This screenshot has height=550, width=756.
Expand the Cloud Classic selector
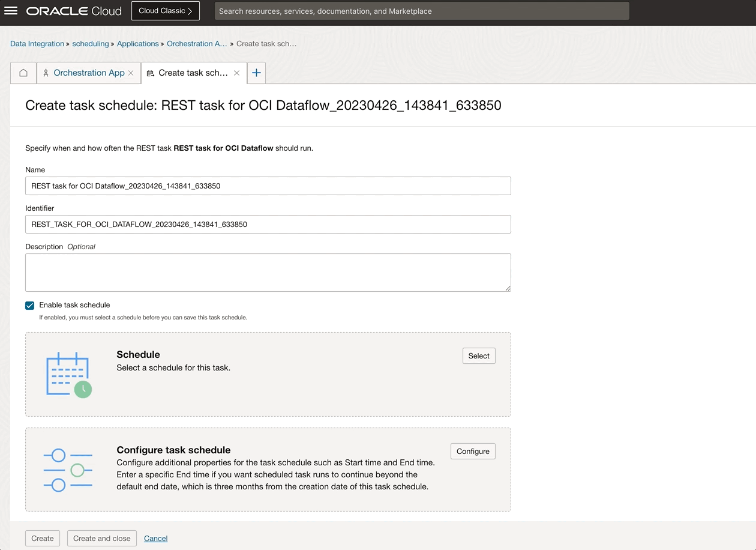[165, 10]
